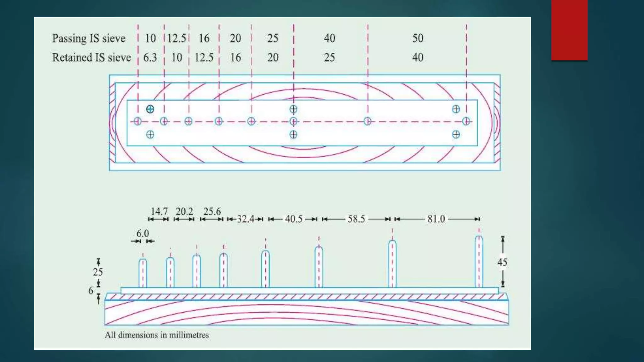Click the bottom-center screw symbol on the plate
Screen dimensions: 644x362
click(293, 134)
